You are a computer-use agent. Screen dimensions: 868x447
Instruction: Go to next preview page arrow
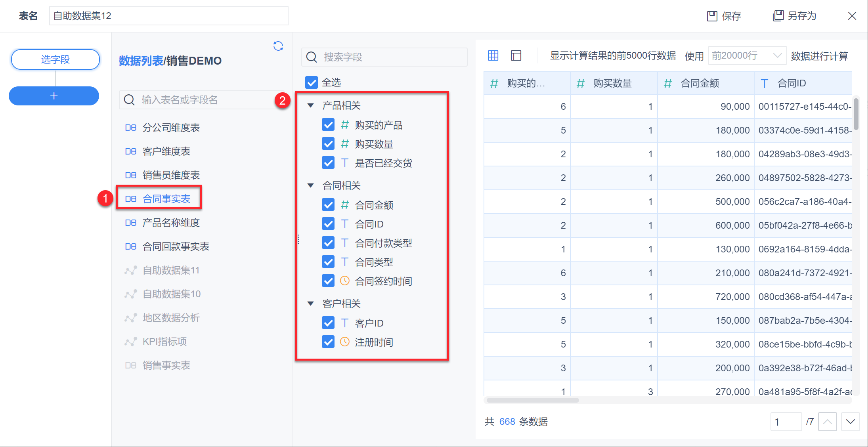pyautogui.click(x=850, y=422)
